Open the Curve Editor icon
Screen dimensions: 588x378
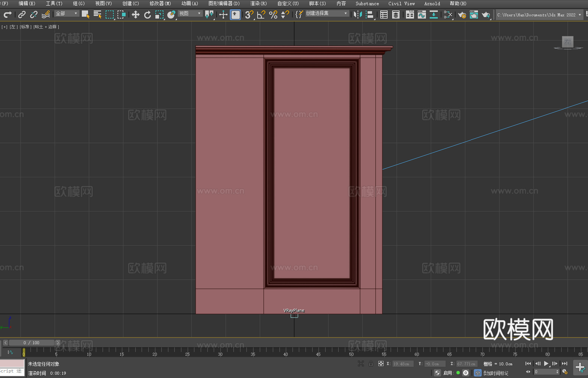point(422,14)
